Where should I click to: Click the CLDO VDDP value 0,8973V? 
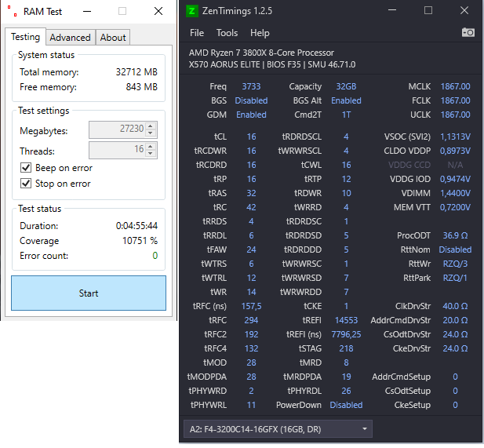[x=455, y=151]
